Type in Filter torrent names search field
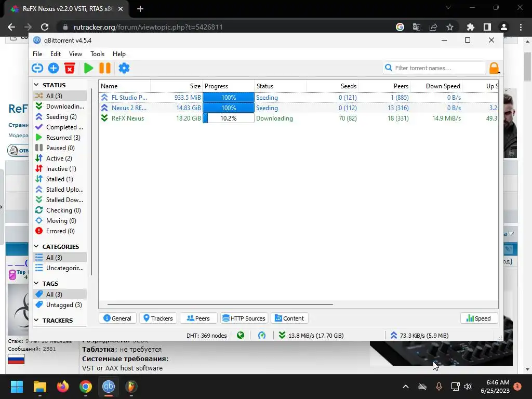Screen dimensions: 532x399 point(435,68)
